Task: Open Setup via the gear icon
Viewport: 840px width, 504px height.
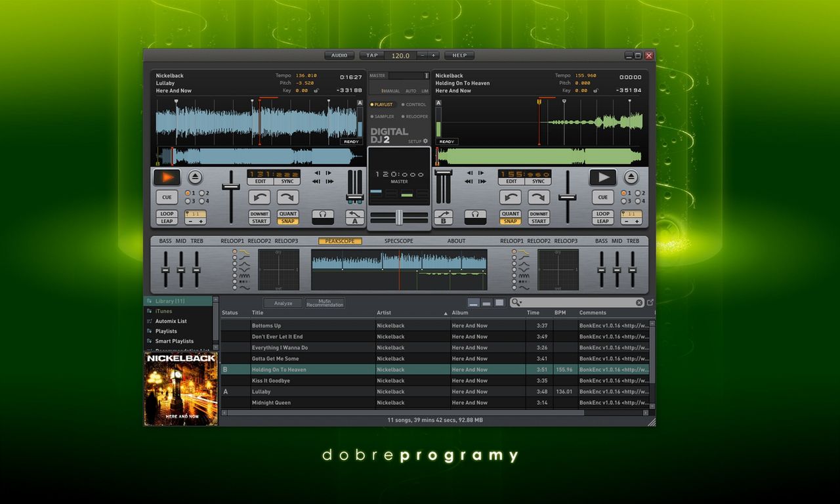Action: pos(425,141)
